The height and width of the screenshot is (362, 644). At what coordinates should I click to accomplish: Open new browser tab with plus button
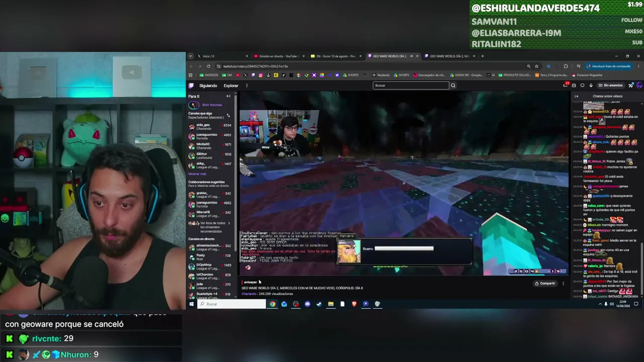click(482, 56)
